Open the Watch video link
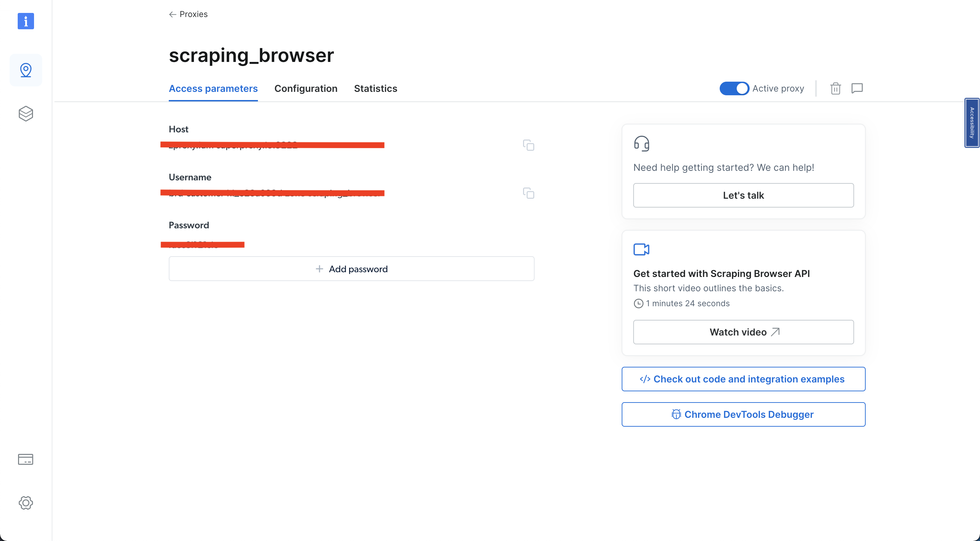 [x=744, y=332]
